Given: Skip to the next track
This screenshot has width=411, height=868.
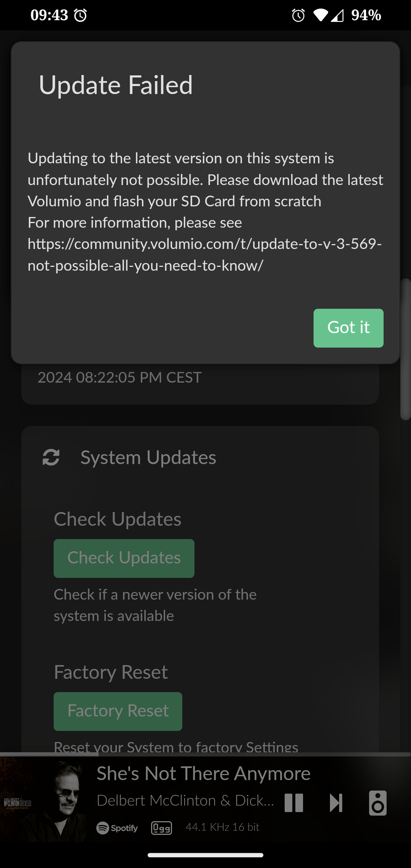Looking at the screenshot, I should 336,803.
